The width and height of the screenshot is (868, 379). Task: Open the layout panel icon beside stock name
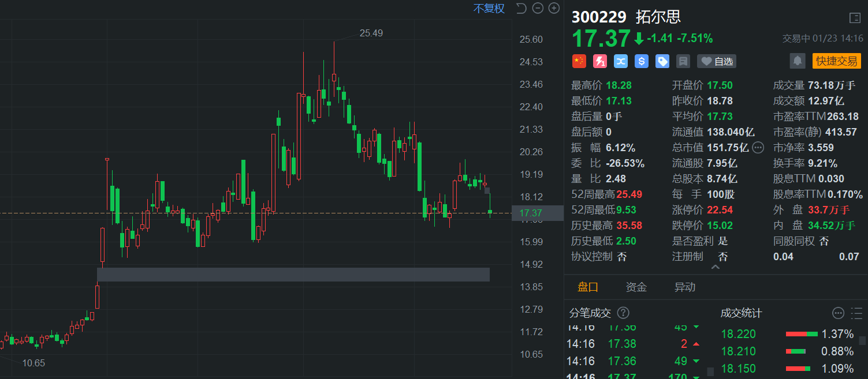(855, 18)
